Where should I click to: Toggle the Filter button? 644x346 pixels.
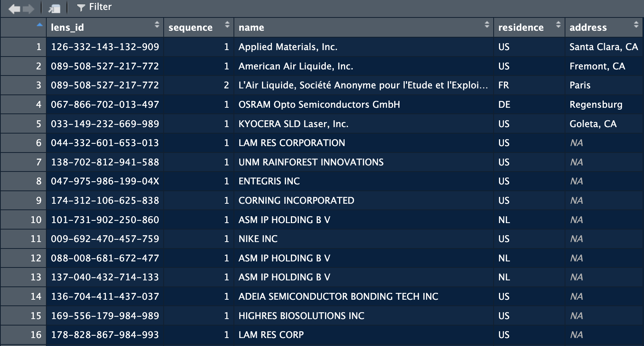pos(94,7)
